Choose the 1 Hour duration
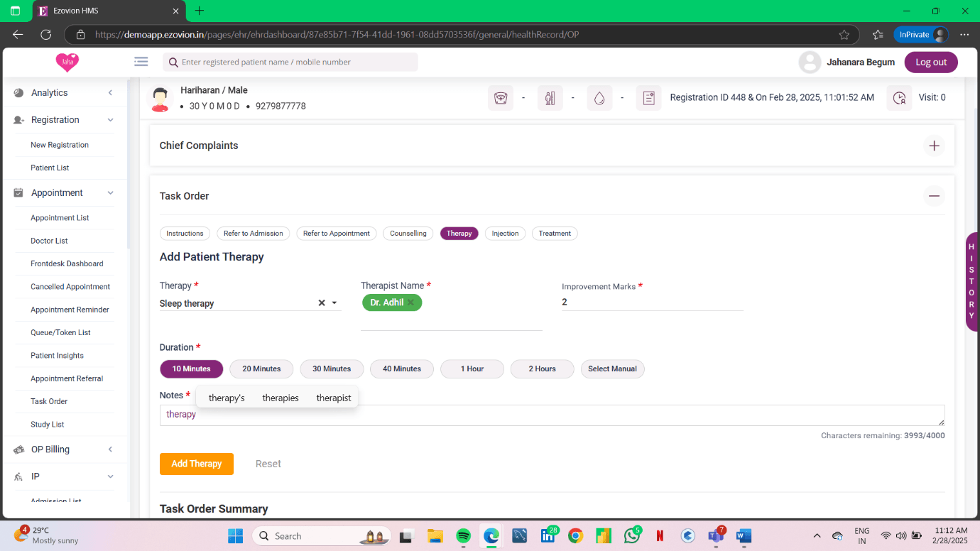The height and width of the screenshot is (551, 980). [472, 369]
